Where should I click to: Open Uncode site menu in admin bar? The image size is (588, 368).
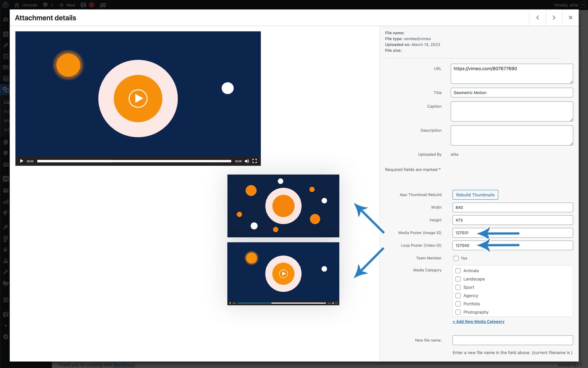coord(26,5)
